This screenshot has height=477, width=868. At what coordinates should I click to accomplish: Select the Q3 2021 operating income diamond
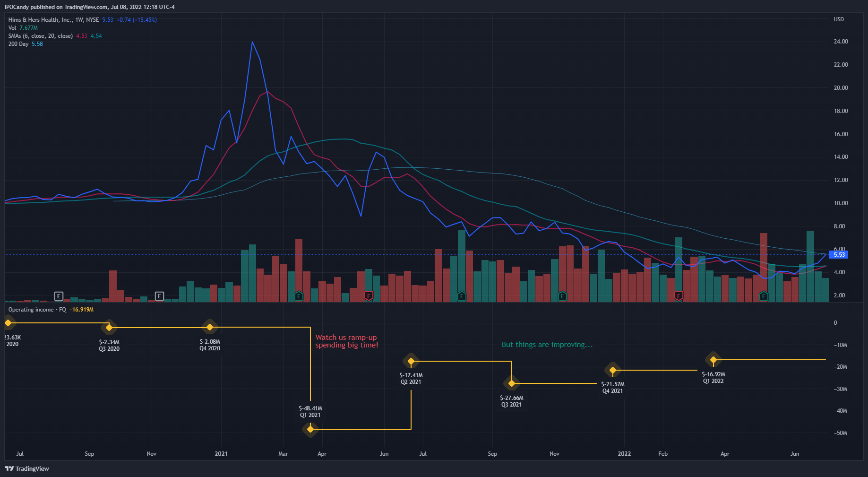[x=512, y=383]
